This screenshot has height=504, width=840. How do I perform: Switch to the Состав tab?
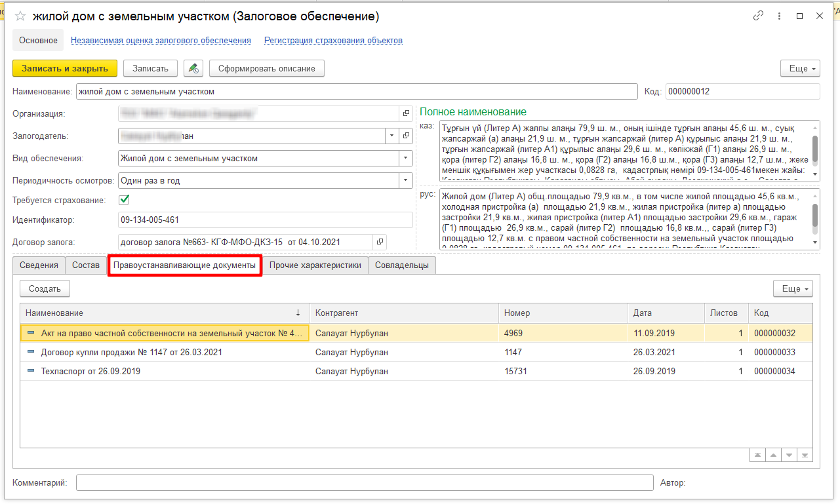86,265
